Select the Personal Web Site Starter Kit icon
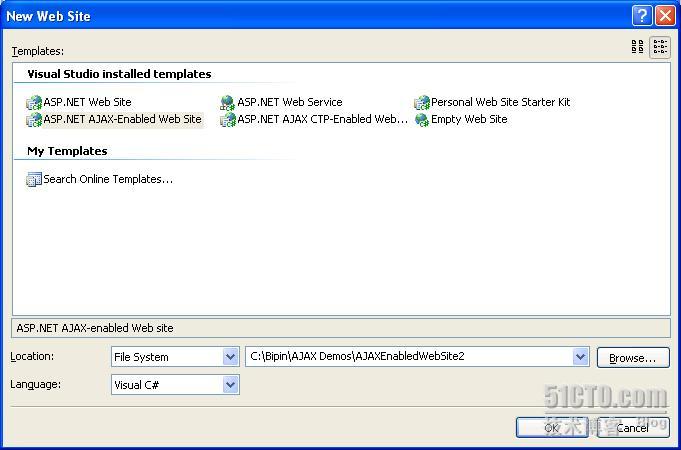Image resolution: width=681 pixels, height=450 pixels. click(x=421, y=103)
